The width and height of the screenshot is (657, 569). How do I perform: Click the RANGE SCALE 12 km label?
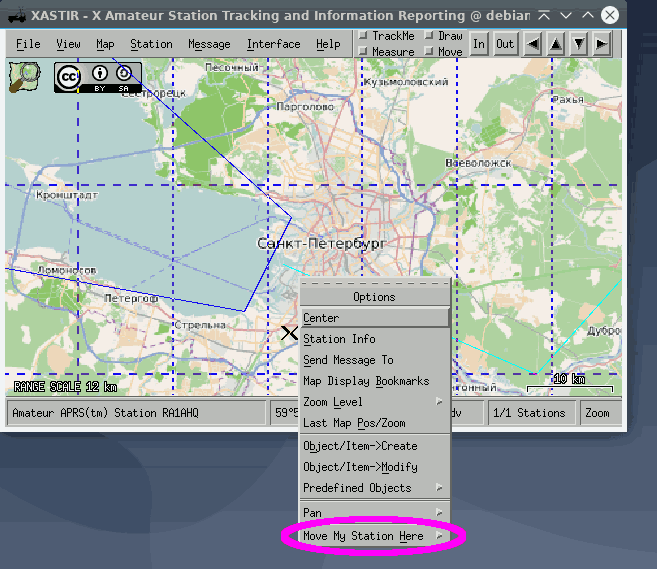point(65,387)
